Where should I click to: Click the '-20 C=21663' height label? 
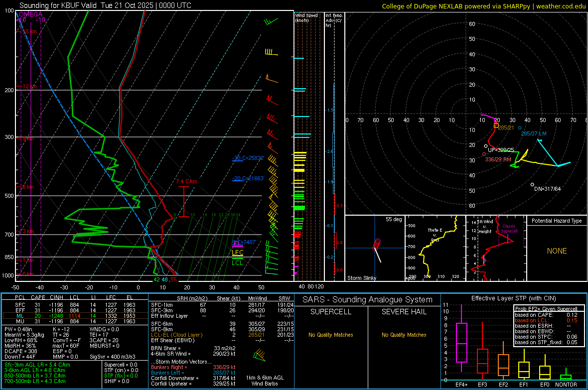248,178
